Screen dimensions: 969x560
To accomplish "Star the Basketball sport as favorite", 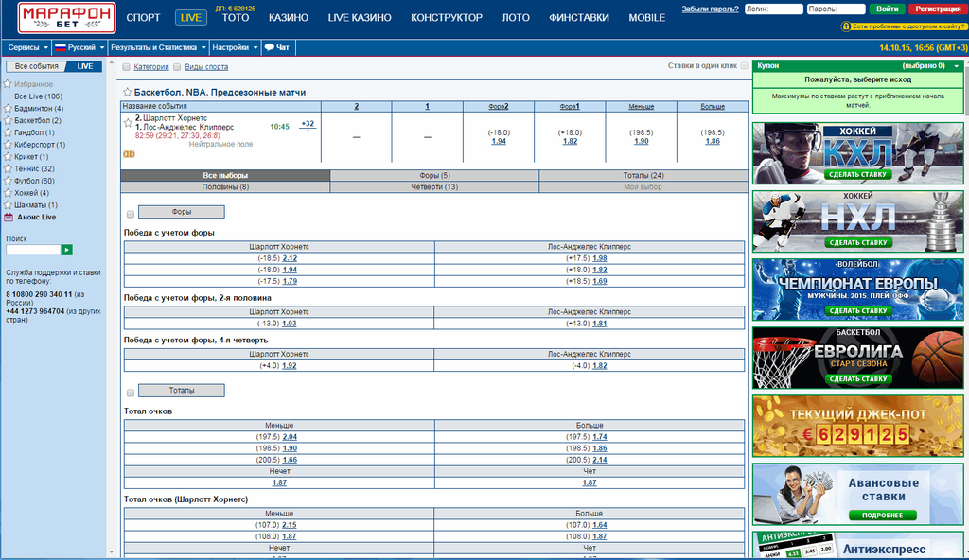I will (8, 120).
